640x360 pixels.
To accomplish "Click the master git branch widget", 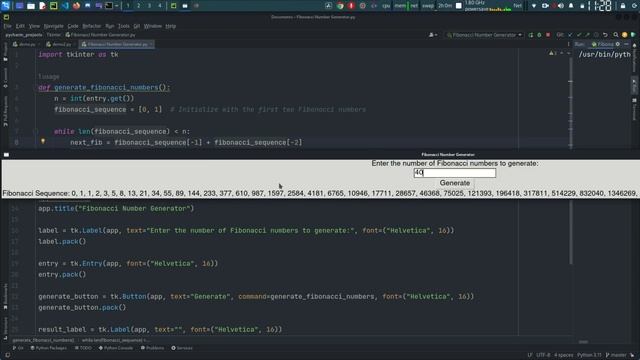I will click(x=616, y=355).
